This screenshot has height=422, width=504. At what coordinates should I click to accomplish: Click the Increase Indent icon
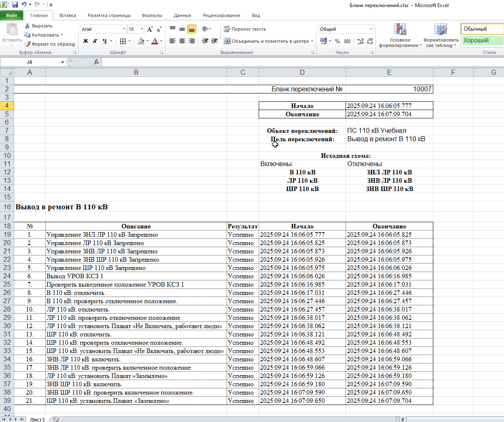(x=214, y=41)
